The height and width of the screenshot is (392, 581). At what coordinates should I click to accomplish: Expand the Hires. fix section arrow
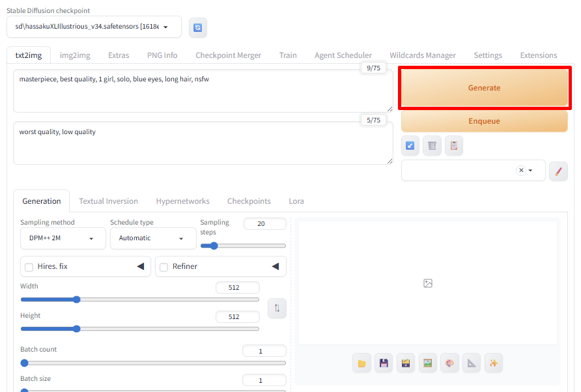point(140,266)
